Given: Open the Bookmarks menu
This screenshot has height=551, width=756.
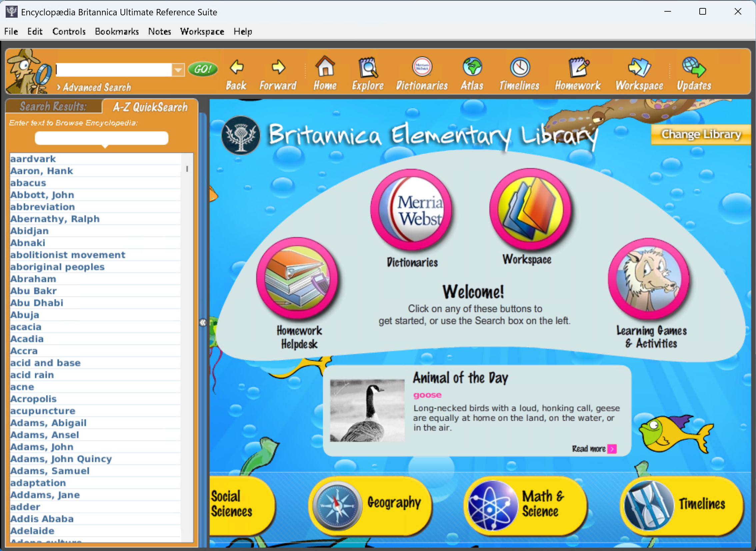Looking at the screenshot, I should [117, 31].
